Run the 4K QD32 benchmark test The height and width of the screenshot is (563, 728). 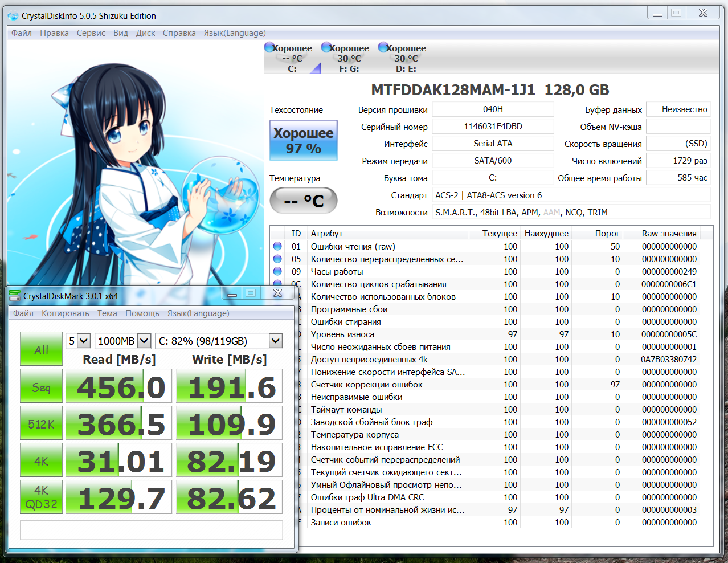pyautogui.click(x=41, y=497)
